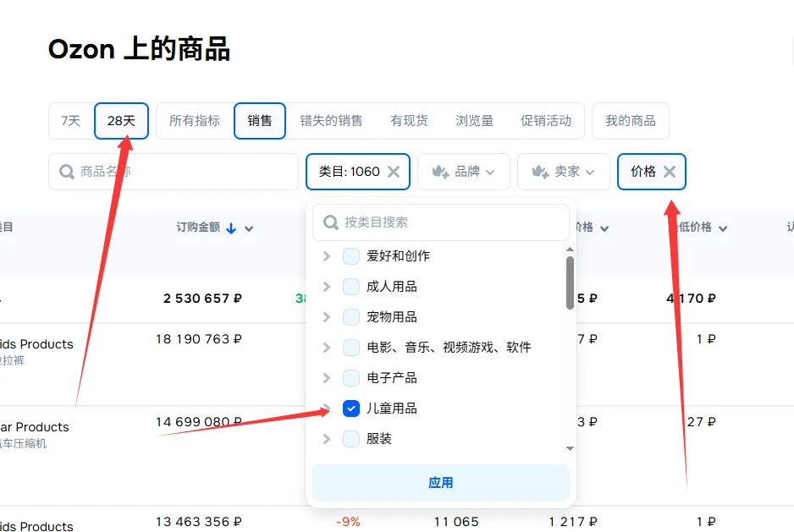
Task: Click the -9% change value
Action: click(x=349, y=522)
